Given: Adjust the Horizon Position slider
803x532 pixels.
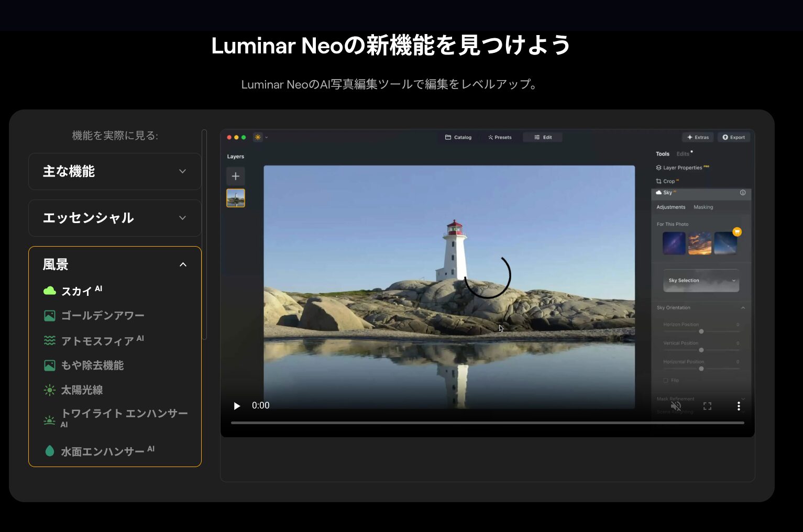Looking at the screenshot, I should (701, 331).
